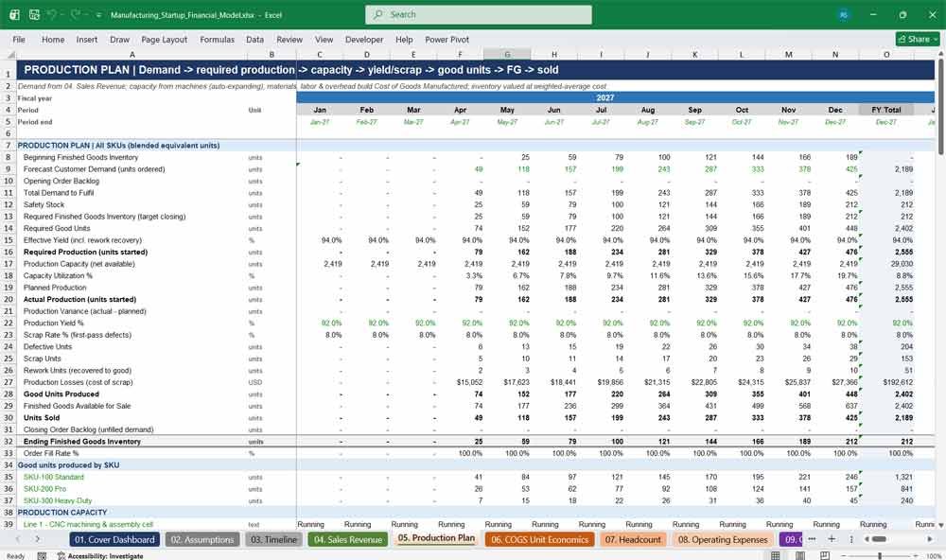Open Customize Quick Access Toolbar dropdown
946x560 pixels.
click(98, 15)
